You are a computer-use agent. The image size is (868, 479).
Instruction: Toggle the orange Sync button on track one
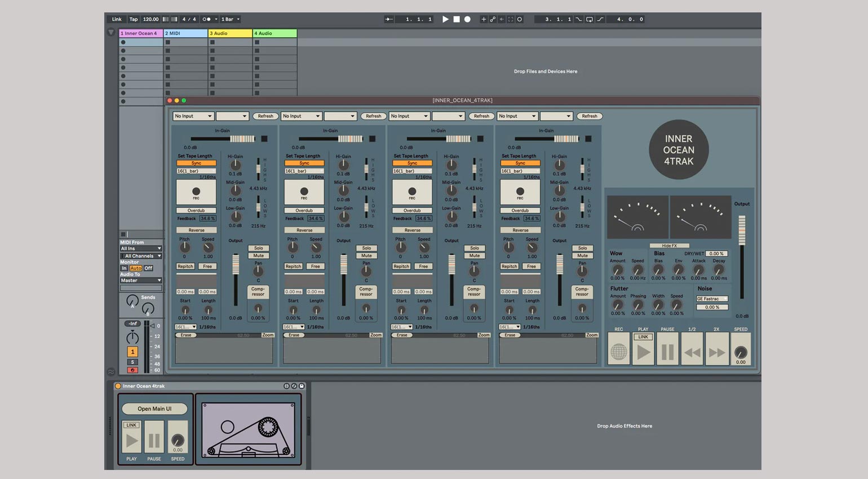(196, 163)
